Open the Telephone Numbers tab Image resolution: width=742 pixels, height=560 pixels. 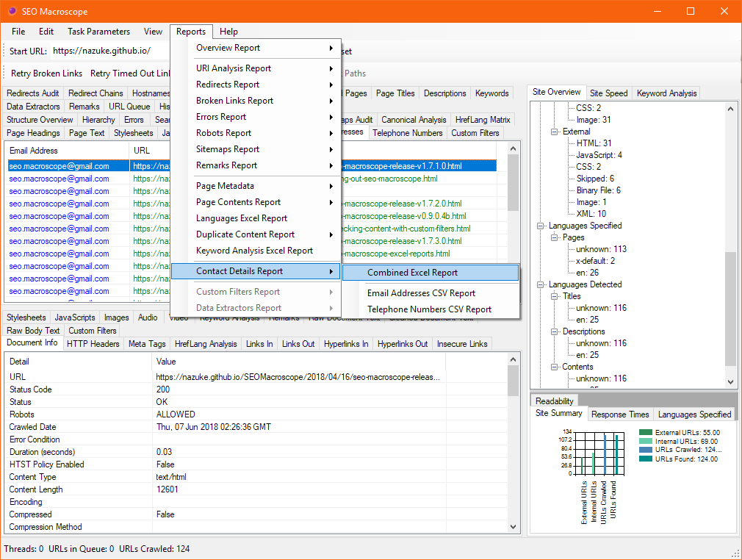(408, 133)
